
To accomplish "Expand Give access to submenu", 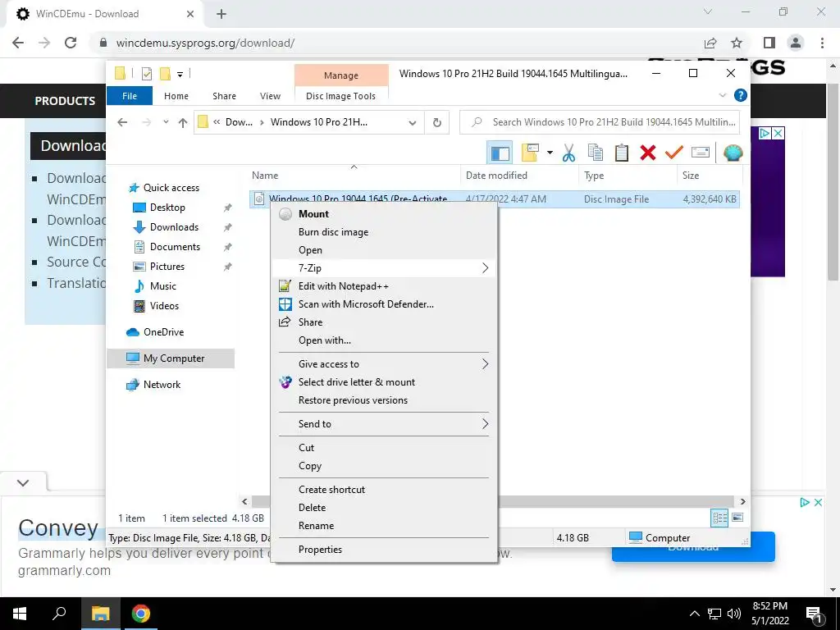I will pyautogui.click(x=385, y=363).
